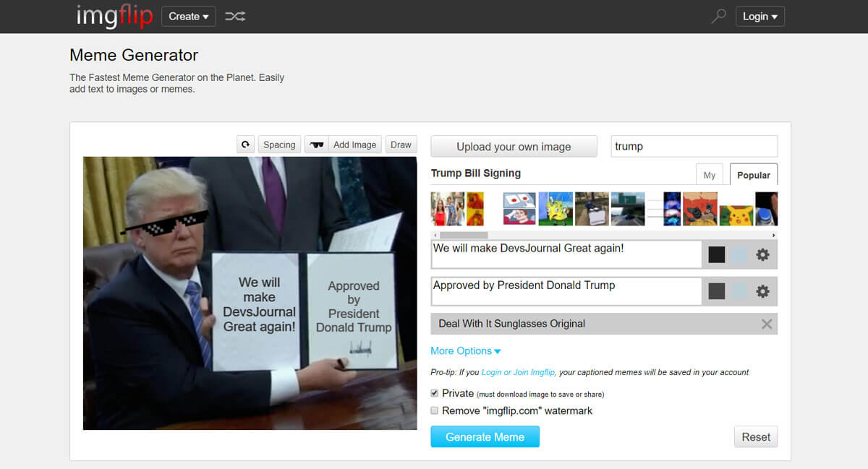Open the Create dropdown menu

click(189, 16)
